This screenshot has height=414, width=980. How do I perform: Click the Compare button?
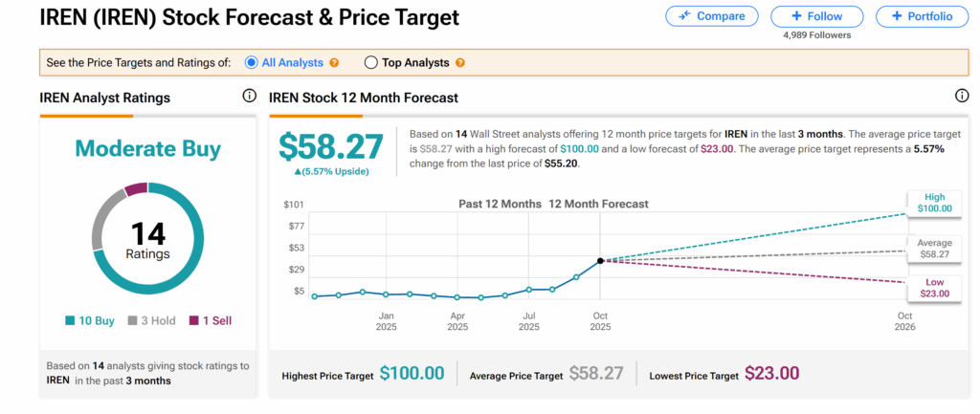711,16
